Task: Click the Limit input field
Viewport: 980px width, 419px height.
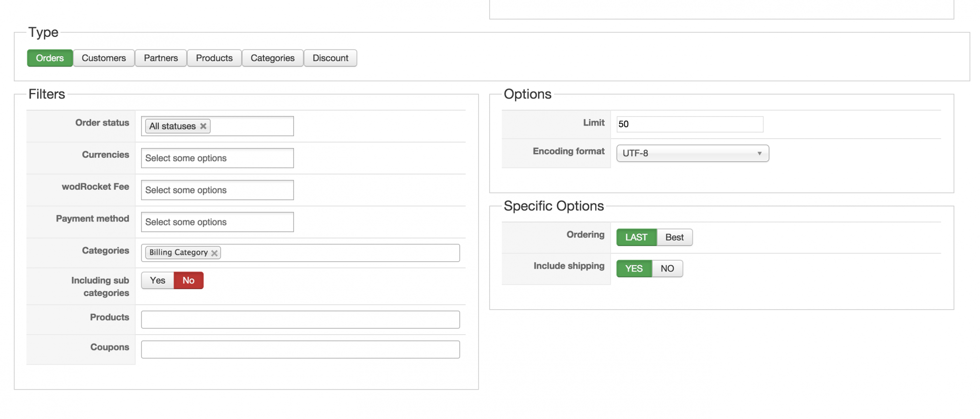Action: [689, 124]
